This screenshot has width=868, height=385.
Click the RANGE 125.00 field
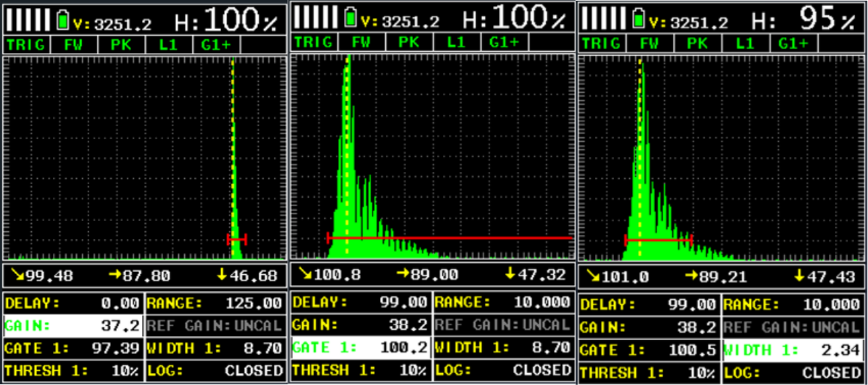pos(214,304)
